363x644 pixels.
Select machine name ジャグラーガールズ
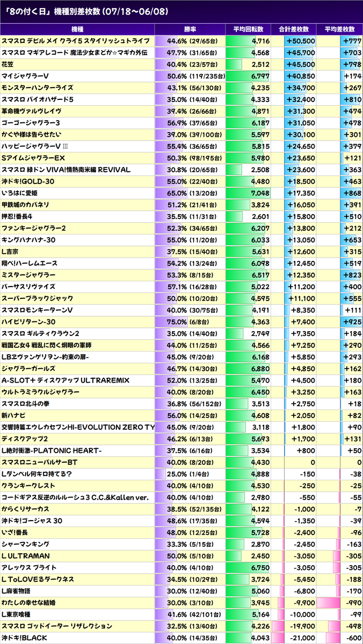pos(28,369)
